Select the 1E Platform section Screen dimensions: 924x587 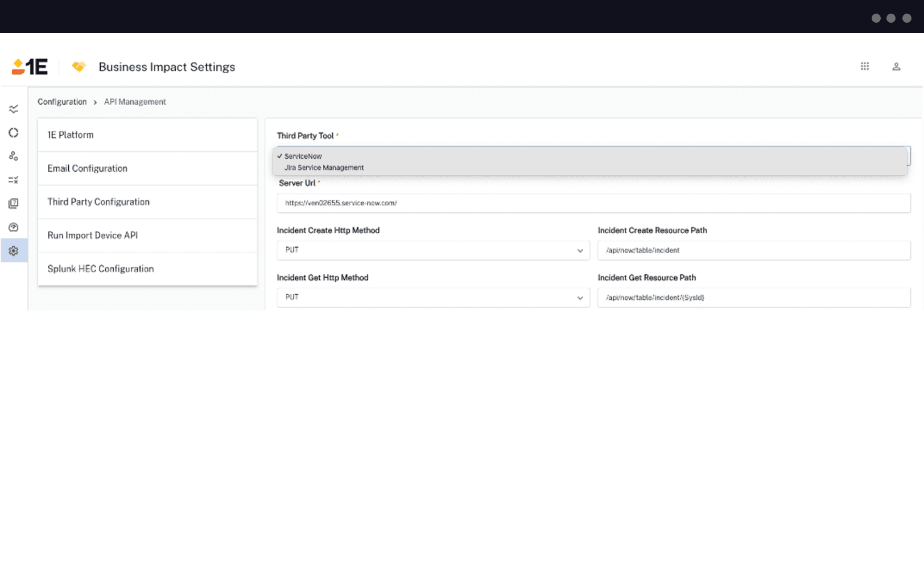(71, 135)
